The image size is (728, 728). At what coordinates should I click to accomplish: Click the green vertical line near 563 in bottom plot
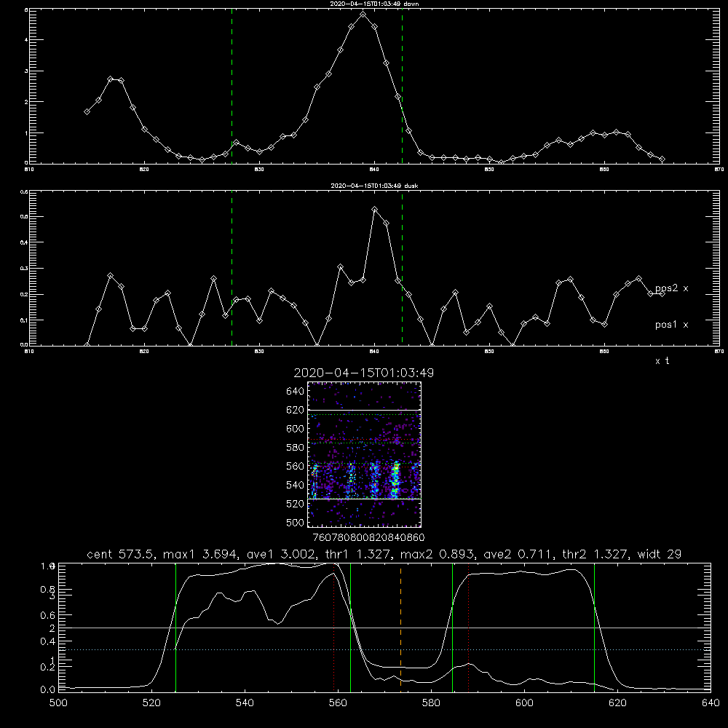click(x=350, y=628)
